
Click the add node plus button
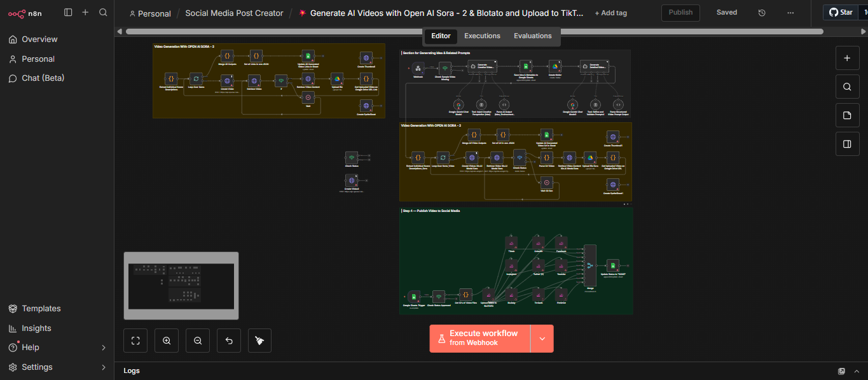[x=846, y=58]
